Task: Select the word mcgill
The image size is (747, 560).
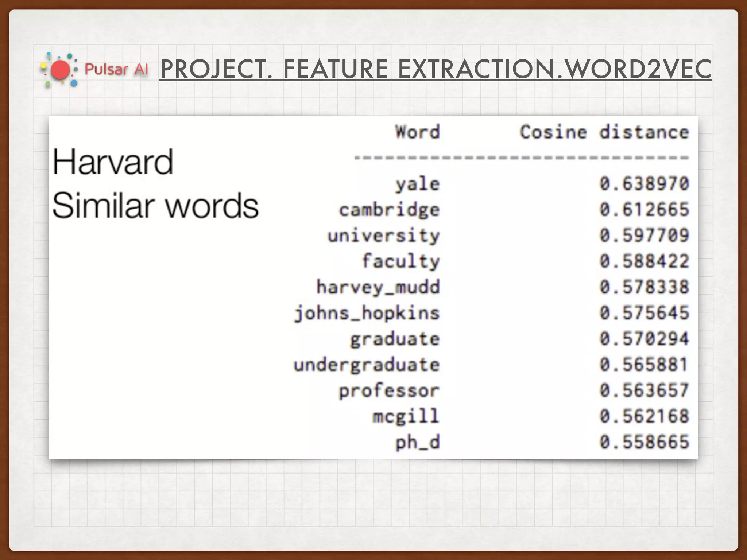Action: [406, 416]
